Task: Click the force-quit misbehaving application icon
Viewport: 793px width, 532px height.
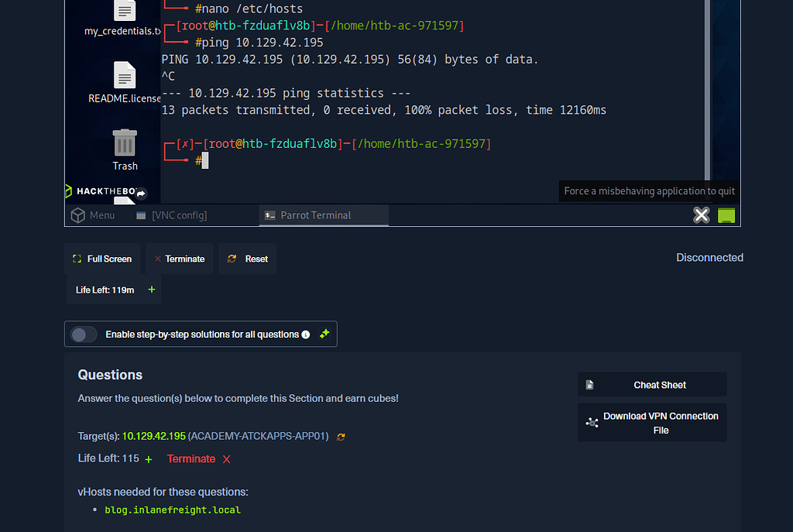Action: pos(701,215)
